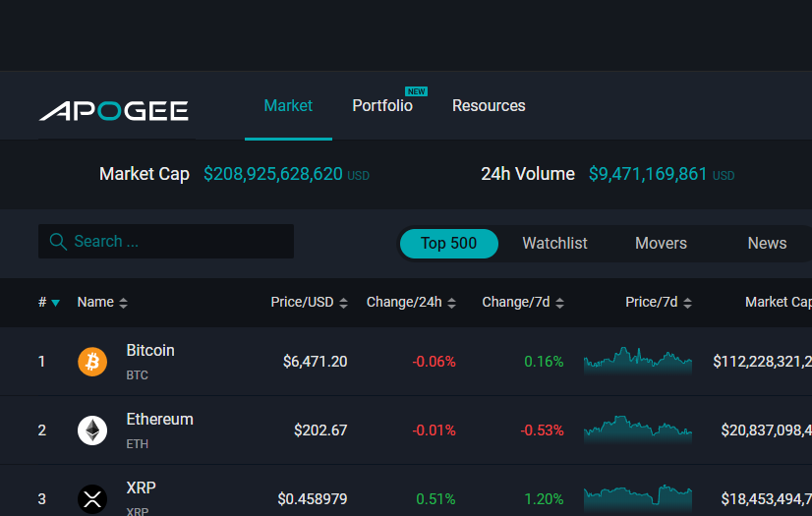Click Bitcoin 24h change -0.06%
This screenshot has width=812, height=516.
click(x=434, y=362)
